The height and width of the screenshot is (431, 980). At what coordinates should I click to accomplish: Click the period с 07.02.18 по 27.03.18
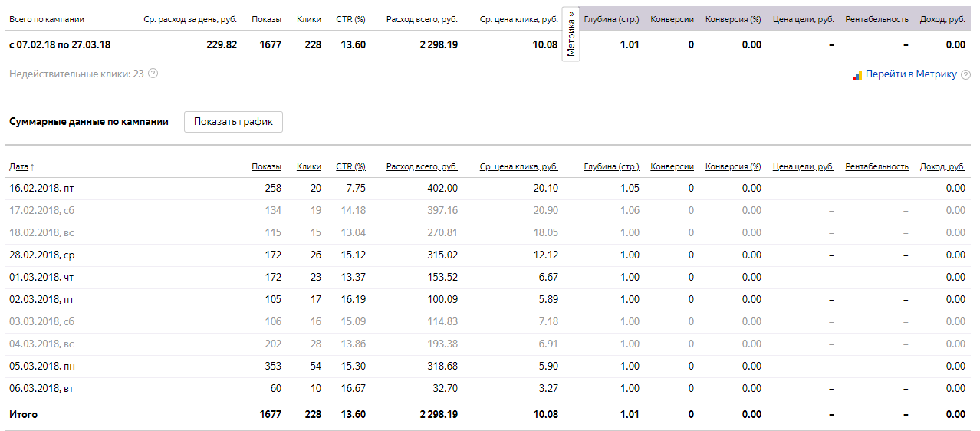60,44
